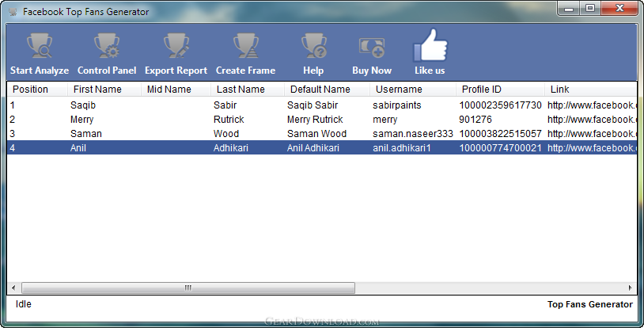The image size is (644, 328).
Task: Click default name Saqib Sabir
Action: [313, 105]
